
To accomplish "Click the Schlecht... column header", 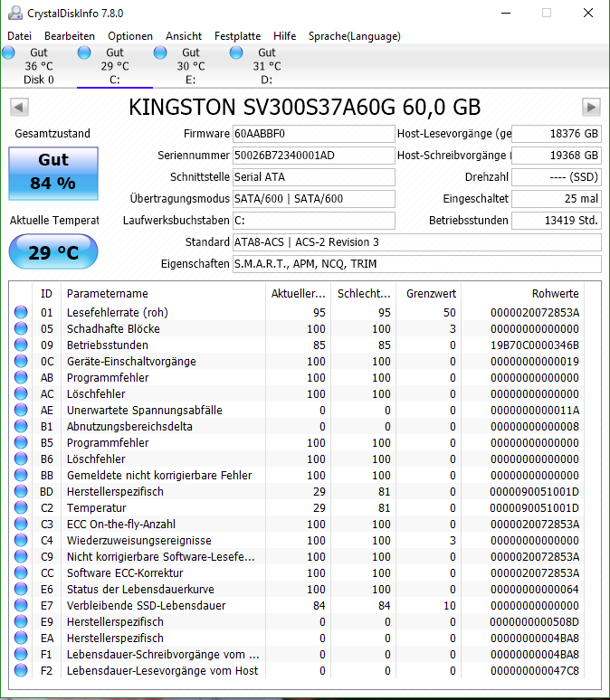I will click(363, 293).
